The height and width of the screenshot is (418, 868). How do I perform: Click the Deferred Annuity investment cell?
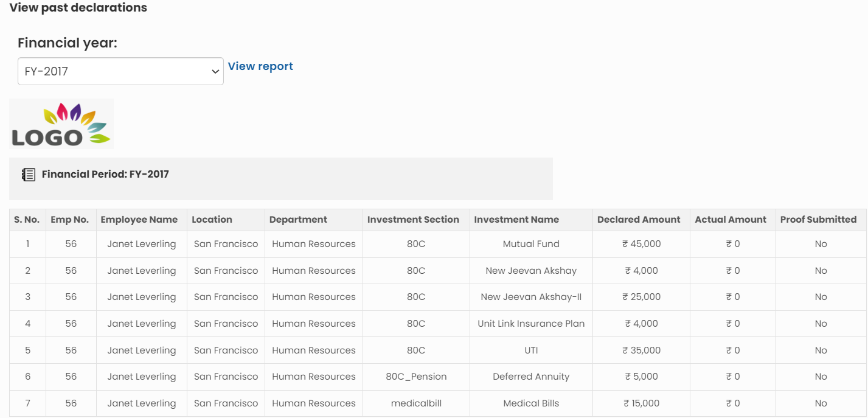pos(531,377)
